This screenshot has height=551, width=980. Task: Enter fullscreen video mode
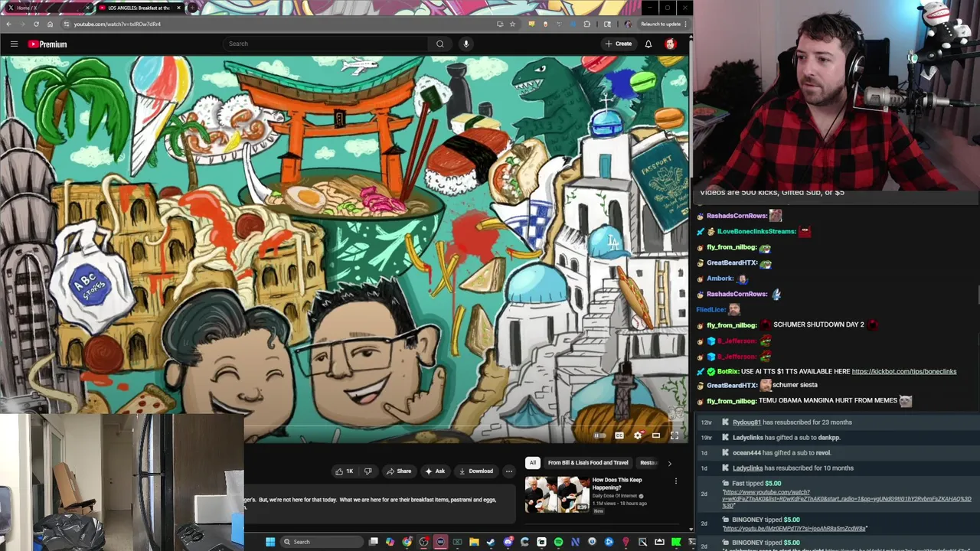(675, 435)
